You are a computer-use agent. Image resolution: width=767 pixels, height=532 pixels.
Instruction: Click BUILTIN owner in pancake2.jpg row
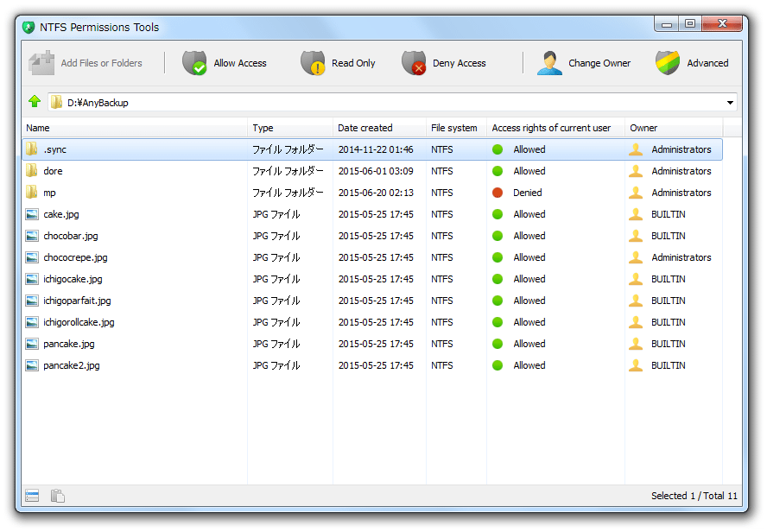[669, 365]
